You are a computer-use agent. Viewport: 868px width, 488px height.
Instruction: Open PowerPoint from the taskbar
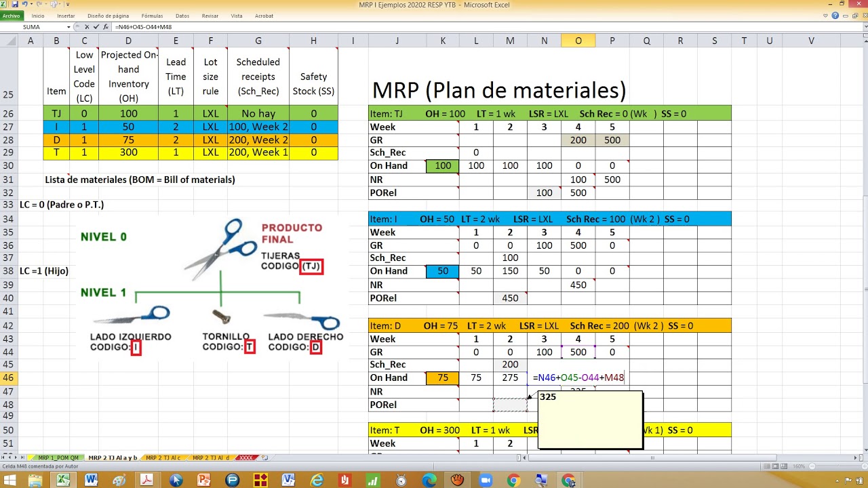[203, 480]
